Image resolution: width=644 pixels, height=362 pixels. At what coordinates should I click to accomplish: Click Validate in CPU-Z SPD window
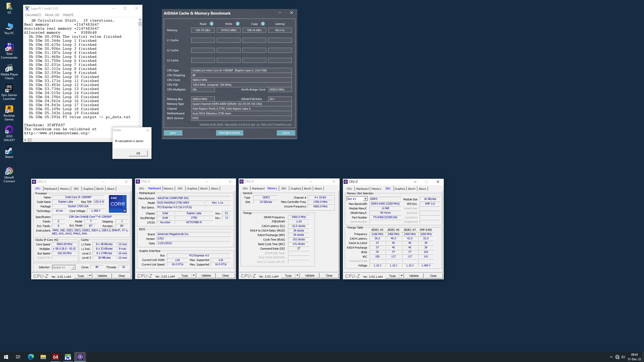pyautogui.click(x=414, y=276)
